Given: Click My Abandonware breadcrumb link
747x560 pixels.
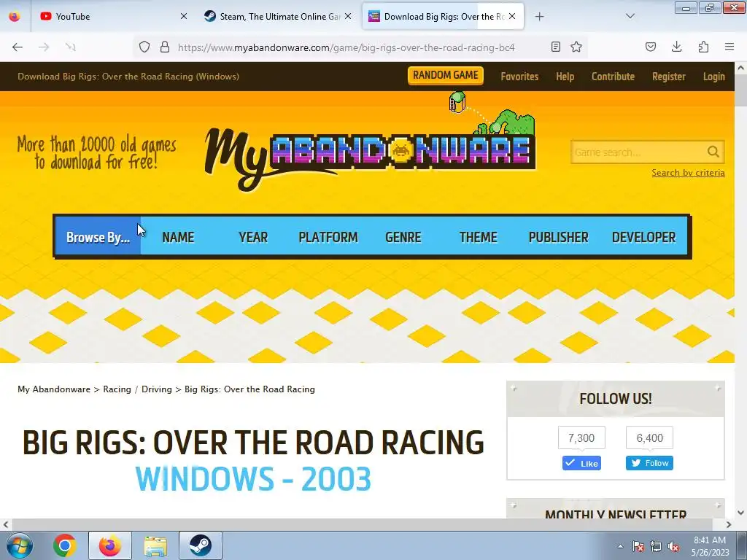Looking at the screenshot, I should (x=54, y=389).
